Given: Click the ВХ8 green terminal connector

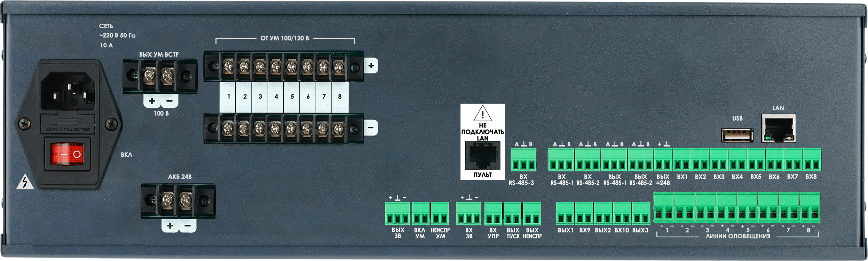Looking at the screenshot, I should tap(812, 160).
